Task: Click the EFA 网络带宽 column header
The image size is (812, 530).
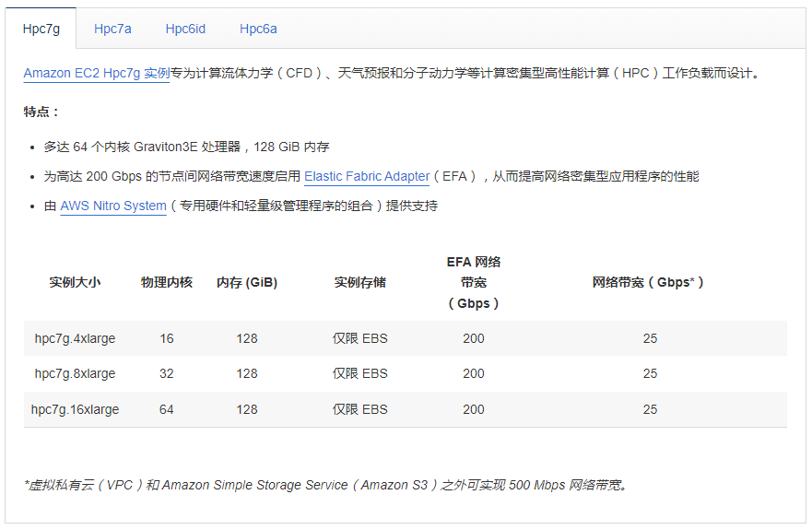Action: [474, 282]
